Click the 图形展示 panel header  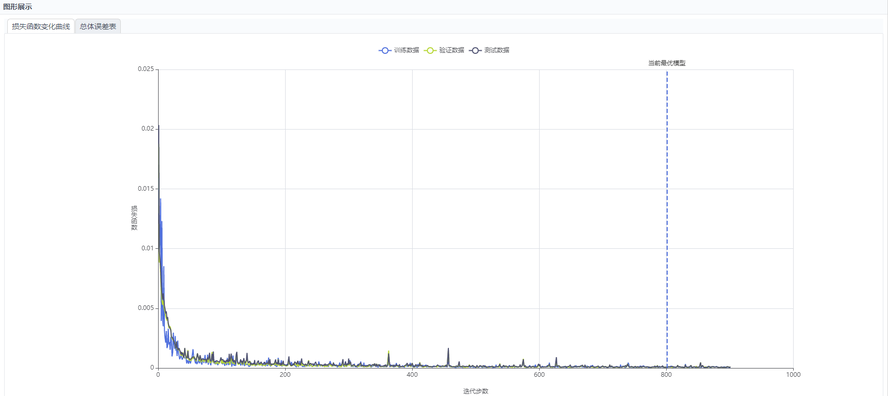click(18, 6)
